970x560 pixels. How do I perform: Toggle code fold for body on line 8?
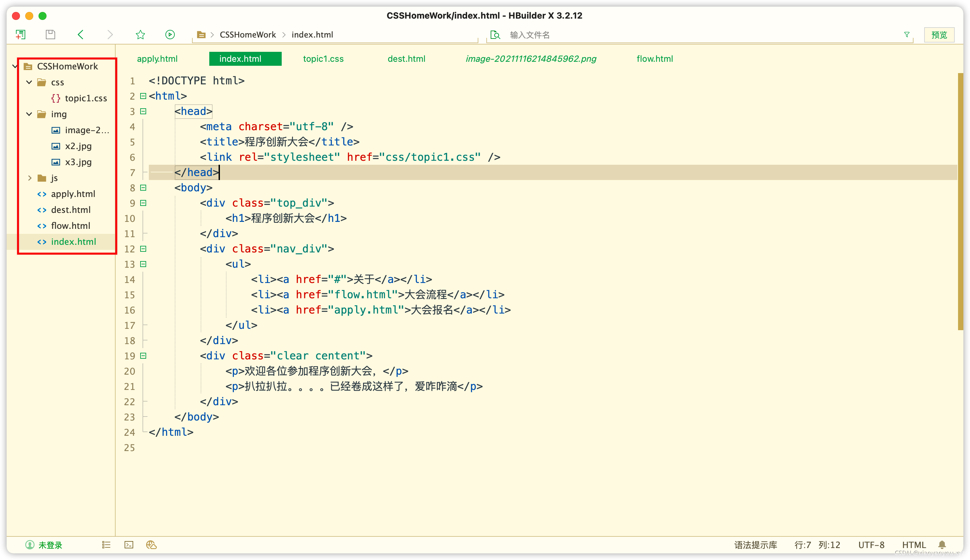pos(143,188)
